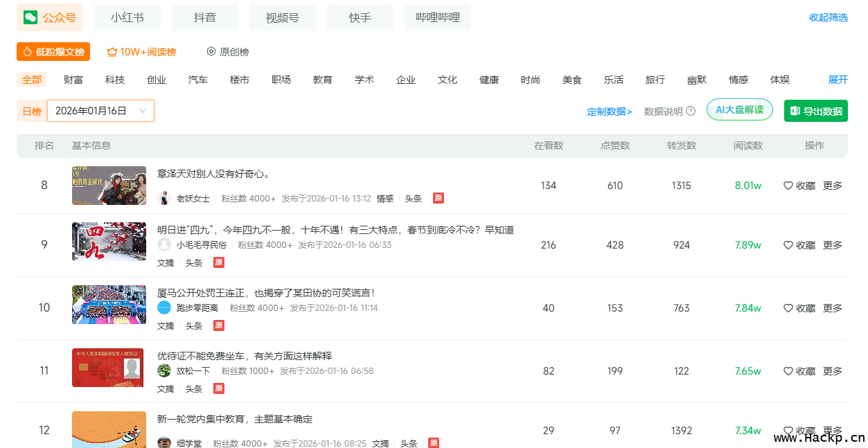The width and height of the screenshot is (868, 448).
Task: Switch to the 小红书 platform tab
Action: [127, 17]
